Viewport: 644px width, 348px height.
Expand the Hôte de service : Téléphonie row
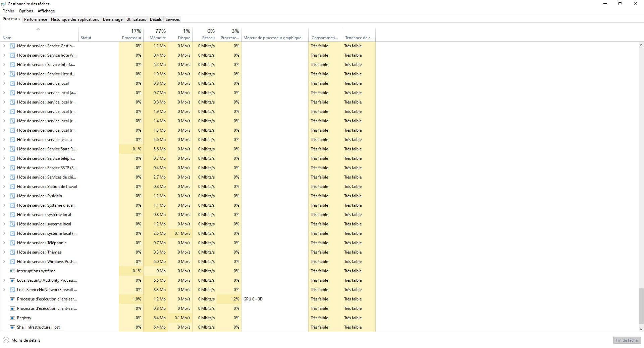[4, 243]
